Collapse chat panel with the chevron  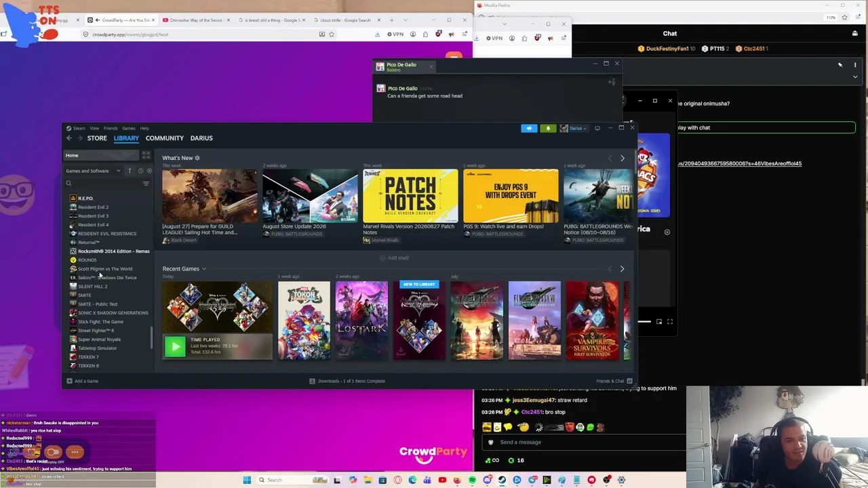(x=855, y=77)
